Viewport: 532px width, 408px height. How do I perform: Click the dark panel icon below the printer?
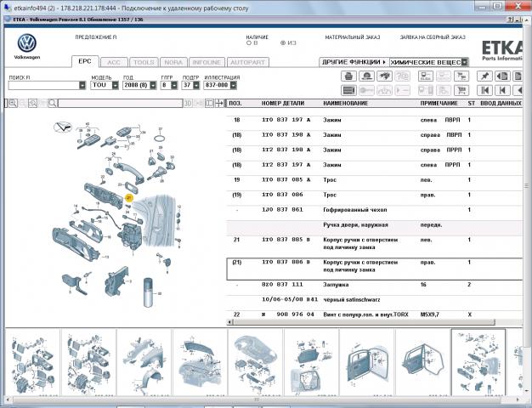(348, 90)
